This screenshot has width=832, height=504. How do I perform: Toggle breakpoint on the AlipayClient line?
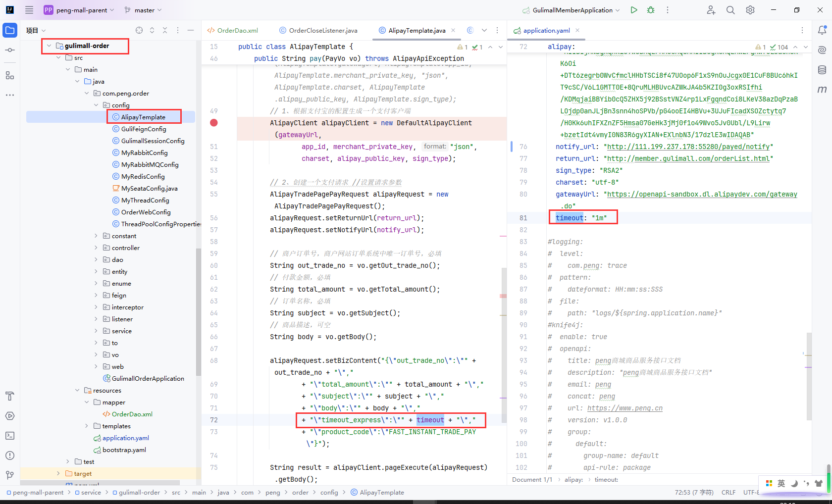[x=214, y=123]
